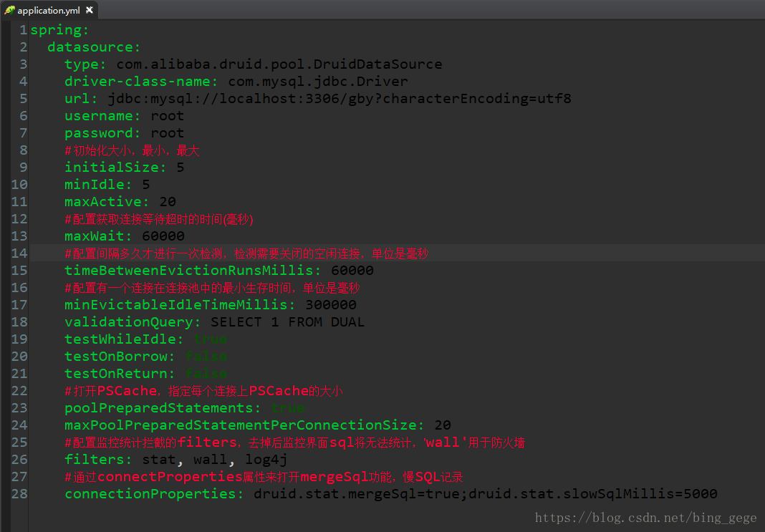Click the 'testWhileIdle:' key
765x532 pixels.
[124, 339]
